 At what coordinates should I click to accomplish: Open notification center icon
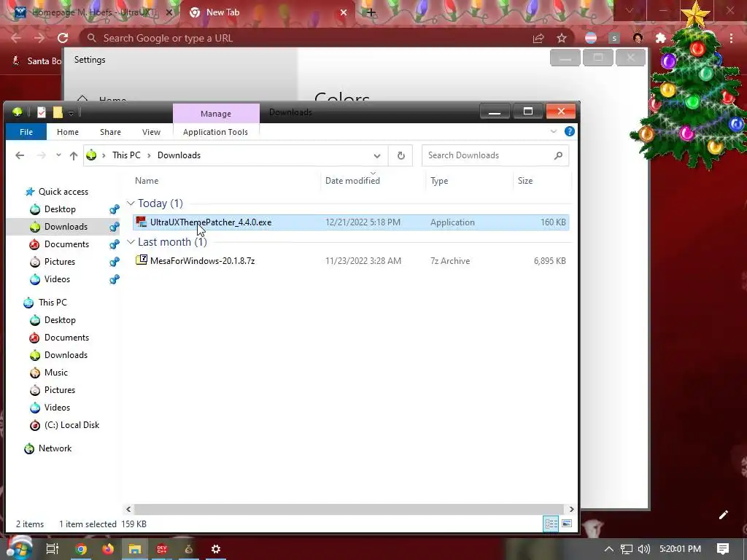[x=723, y=549]
